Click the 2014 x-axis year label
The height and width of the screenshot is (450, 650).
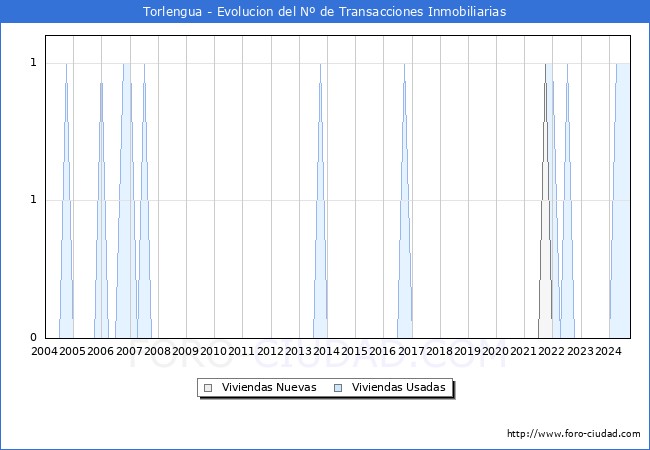click(x=326, y=351)
